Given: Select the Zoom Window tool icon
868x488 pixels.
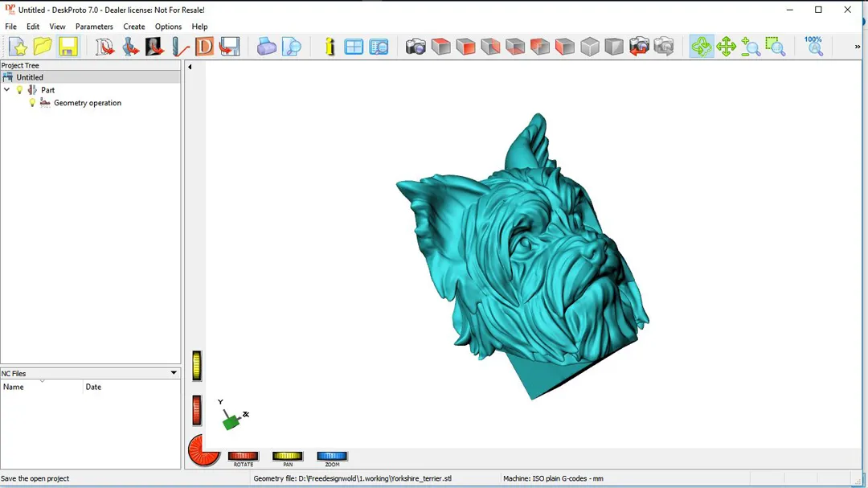Looking at the screenshot, I should point(775,47).
